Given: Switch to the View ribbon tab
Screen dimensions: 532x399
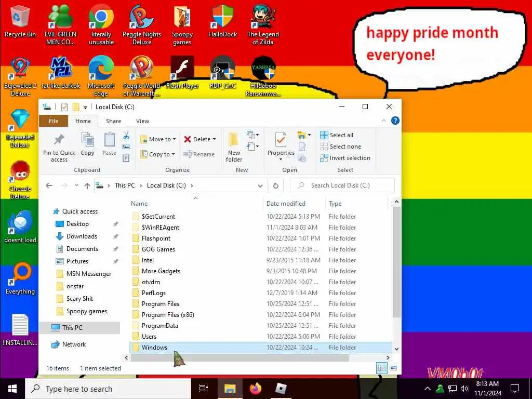Looking at the screenshot, I should click(142, 121).
